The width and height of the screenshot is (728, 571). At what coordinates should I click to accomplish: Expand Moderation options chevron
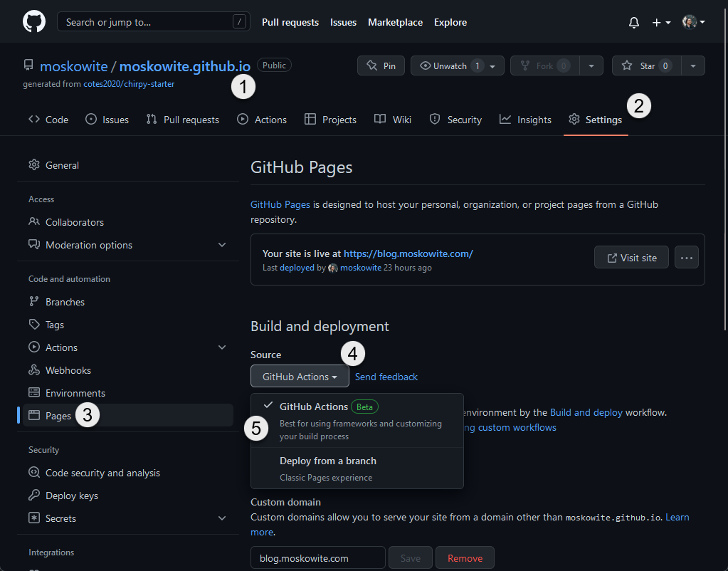222,245
